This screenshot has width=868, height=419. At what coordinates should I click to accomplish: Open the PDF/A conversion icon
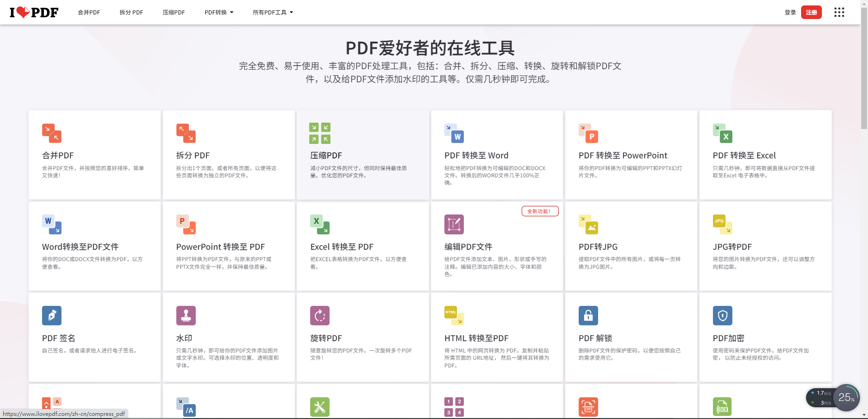[186, 407]
